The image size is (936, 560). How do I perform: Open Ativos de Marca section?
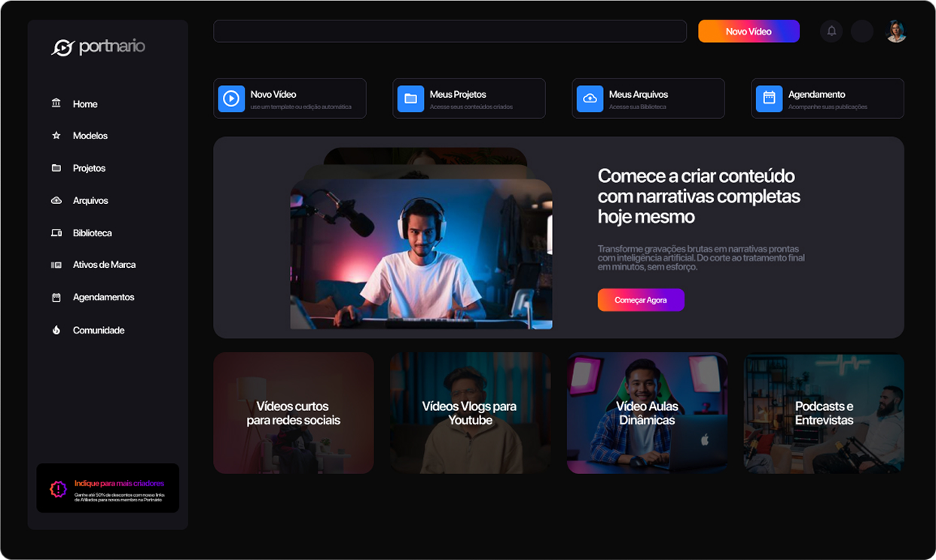[104, 265]
